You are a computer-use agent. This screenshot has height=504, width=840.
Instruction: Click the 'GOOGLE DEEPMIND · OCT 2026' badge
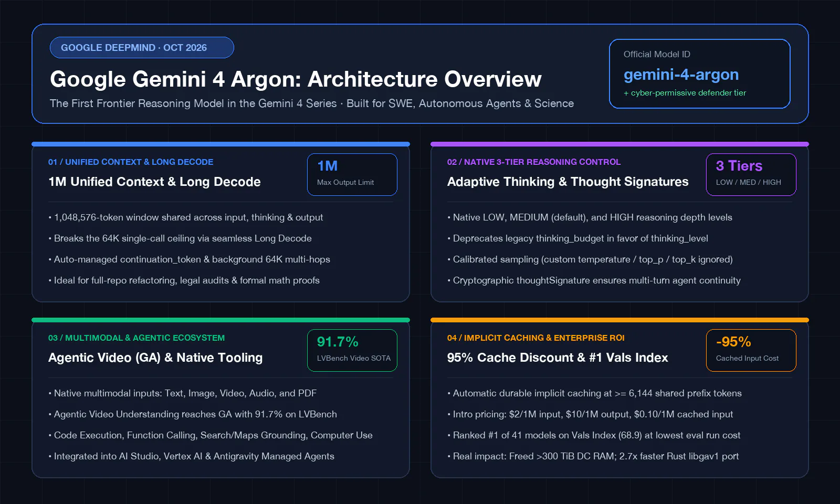point(142,48)
